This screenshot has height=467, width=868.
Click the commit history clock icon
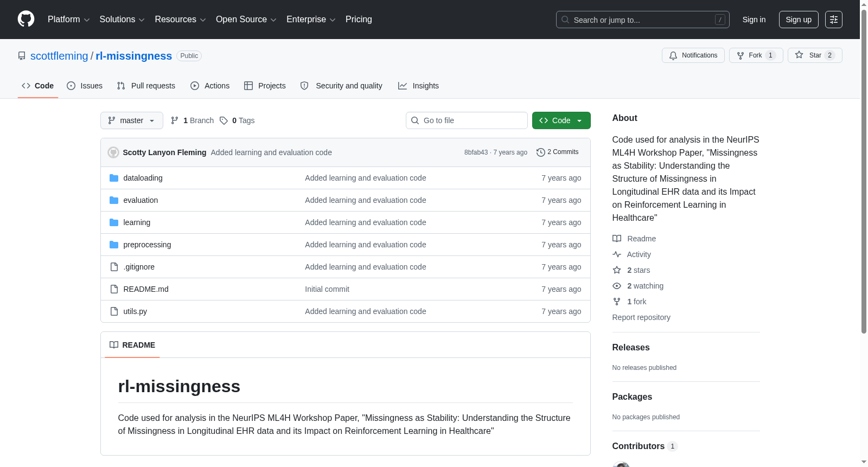540,152
